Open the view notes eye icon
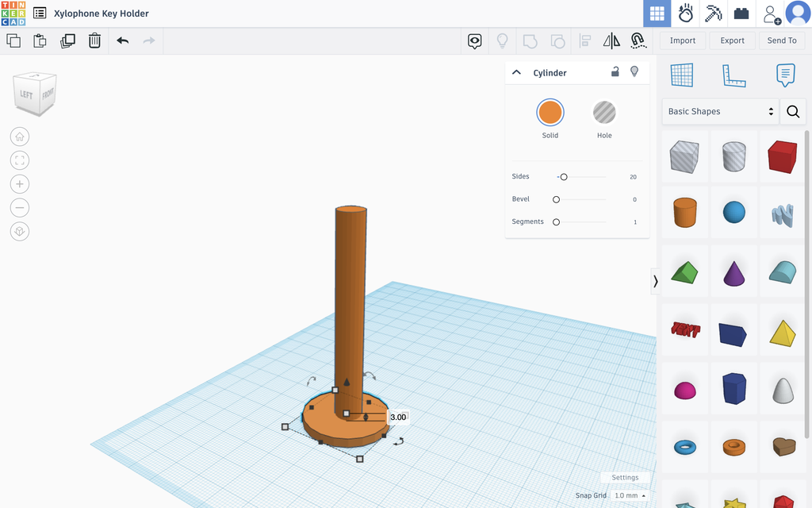Screen dimensions: 812x508 [x=475, y=41]
